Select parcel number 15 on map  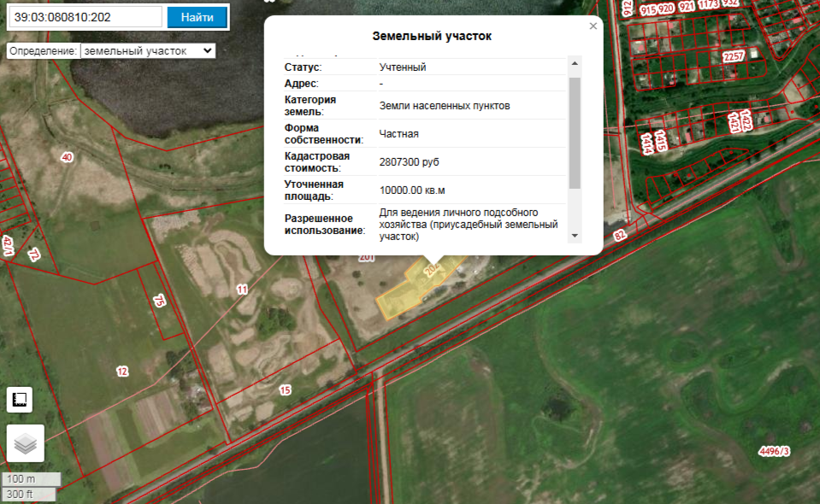tap(286, 390)
